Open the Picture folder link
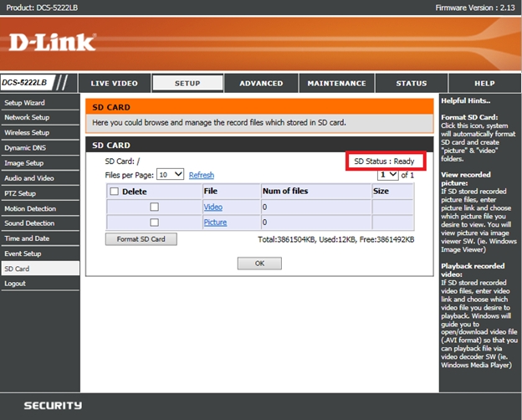 click(215, 223)
